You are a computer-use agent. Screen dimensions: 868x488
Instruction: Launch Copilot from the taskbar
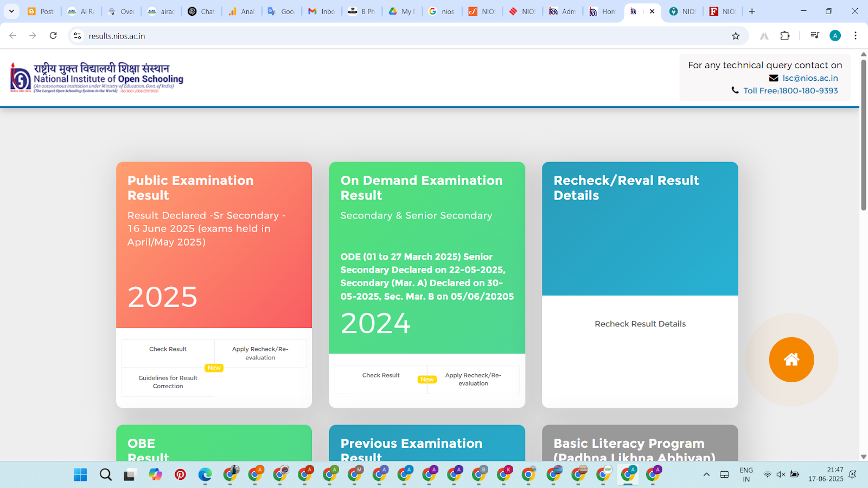pos(155,475)
